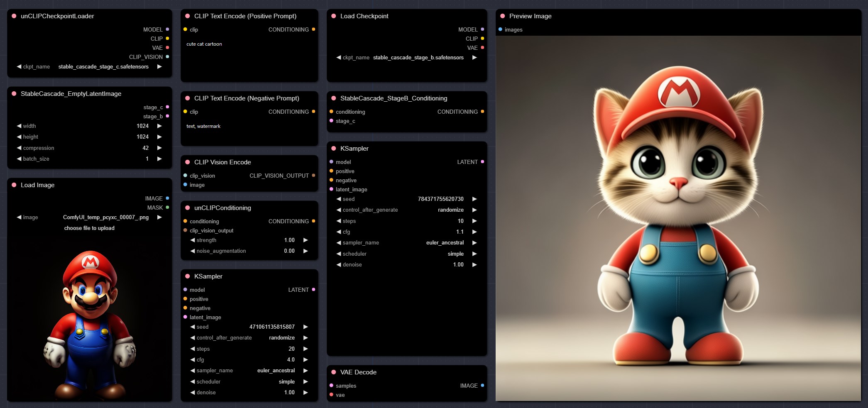The image size is (868, 408).
Task: Click the CLIP Vision Encode collapse dot
Action: click(x=187, y=162)
